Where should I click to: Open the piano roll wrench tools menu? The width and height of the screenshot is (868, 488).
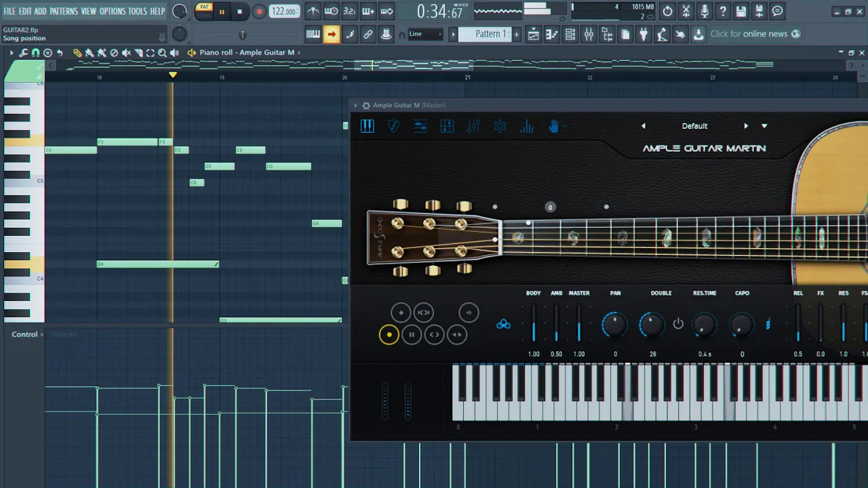tap(24, 52)
